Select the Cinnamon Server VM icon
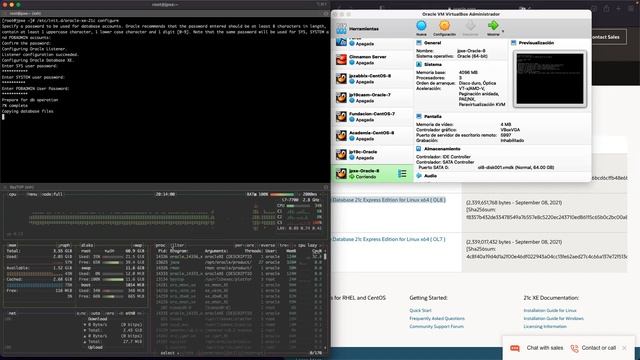 [x=341, y=60]
